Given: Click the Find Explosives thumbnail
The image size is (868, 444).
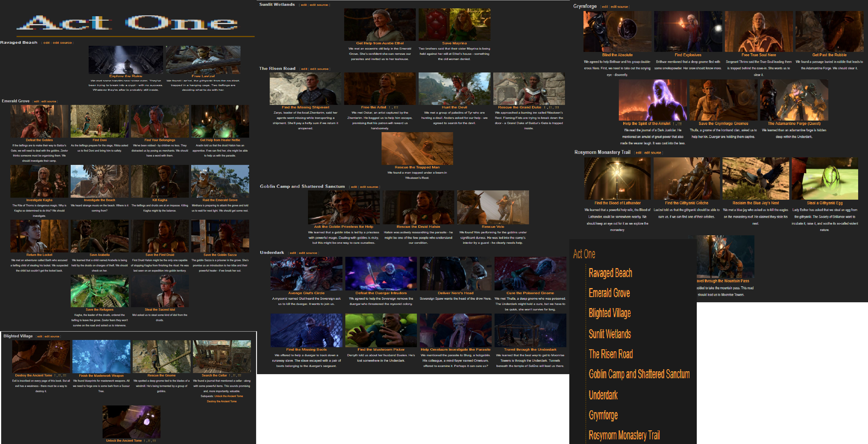Looking at the screenshot, I should tap(688, 31).
